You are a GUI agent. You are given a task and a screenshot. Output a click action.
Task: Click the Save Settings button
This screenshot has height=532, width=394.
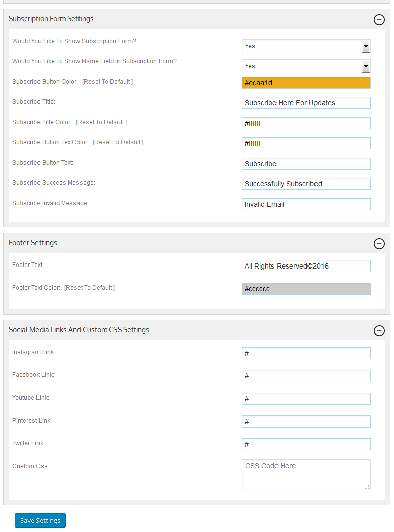40,521
